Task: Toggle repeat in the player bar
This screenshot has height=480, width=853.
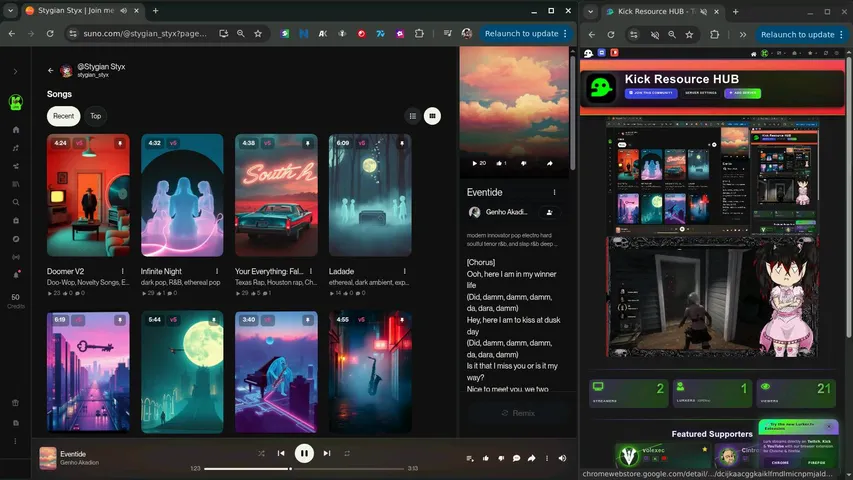Action: click(x=347, y=453)
